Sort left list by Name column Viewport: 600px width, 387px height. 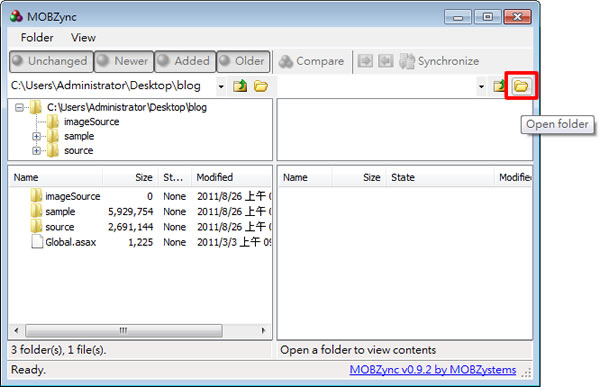(55, 177)
